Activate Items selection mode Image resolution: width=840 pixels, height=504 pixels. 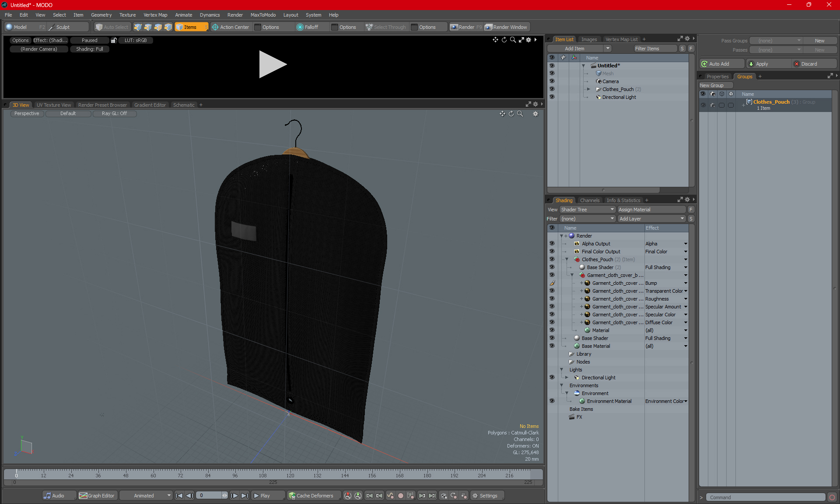[x=191, y=27]
